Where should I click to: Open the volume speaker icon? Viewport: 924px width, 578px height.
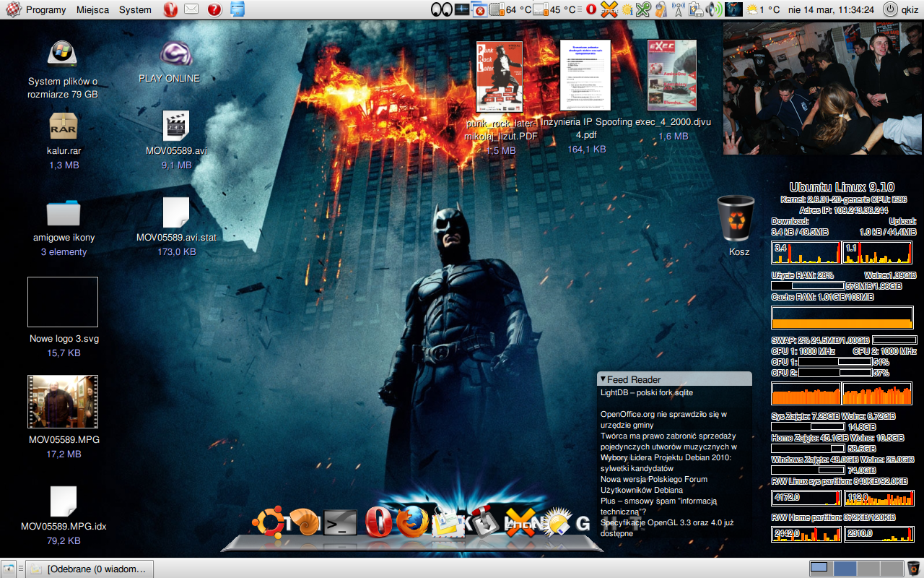pos(714,9)
